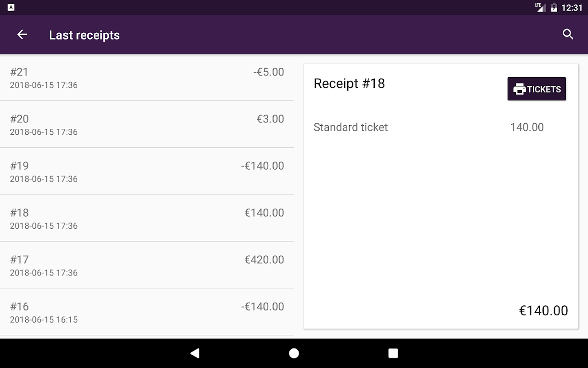The height and width of the screenshot is (368, 588).
Task: Tap the back arrow in the header
Action: [x=22, y=34]
